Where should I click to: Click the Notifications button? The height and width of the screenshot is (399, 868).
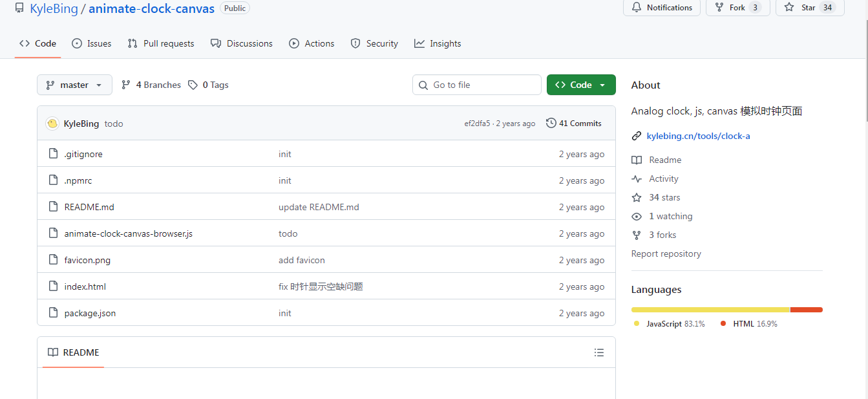(662, 8)
